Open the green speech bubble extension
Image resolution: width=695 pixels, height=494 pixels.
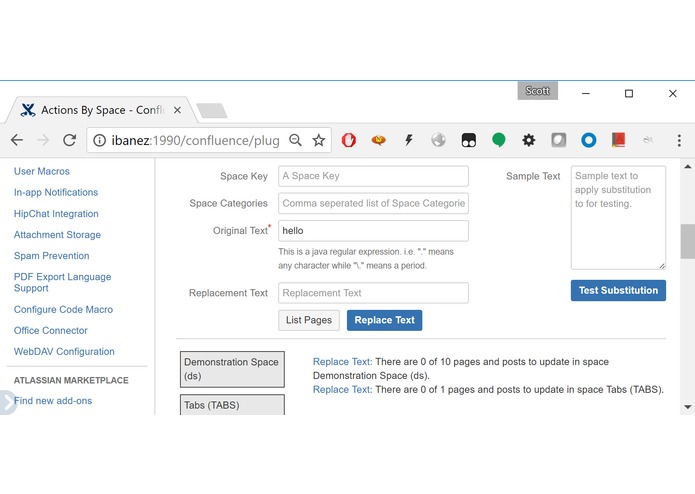click(x=499, y=140)
